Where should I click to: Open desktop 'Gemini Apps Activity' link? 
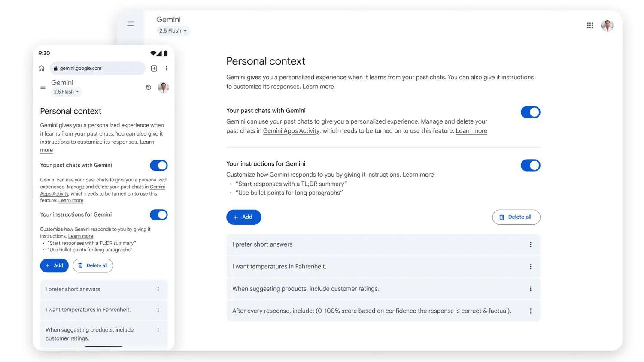click(x=291, y=131)
